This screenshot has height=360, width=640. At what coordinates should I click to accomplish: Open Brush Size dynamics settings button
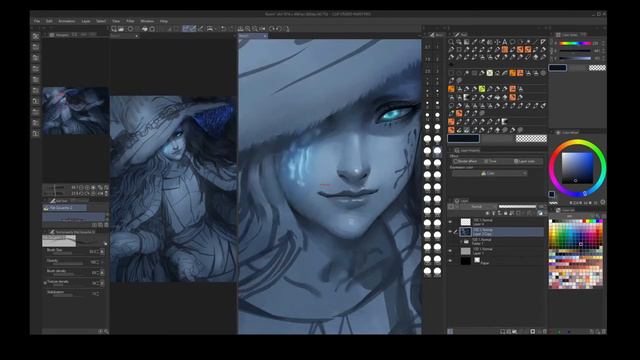pos(102,252)
